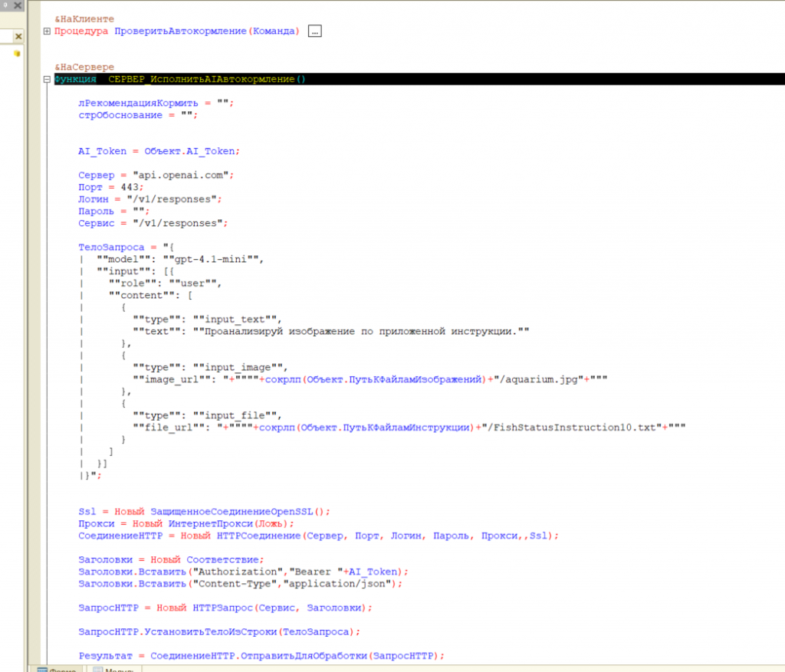
Task: Click the Порт = 443 line
Action: coord(110,187)
